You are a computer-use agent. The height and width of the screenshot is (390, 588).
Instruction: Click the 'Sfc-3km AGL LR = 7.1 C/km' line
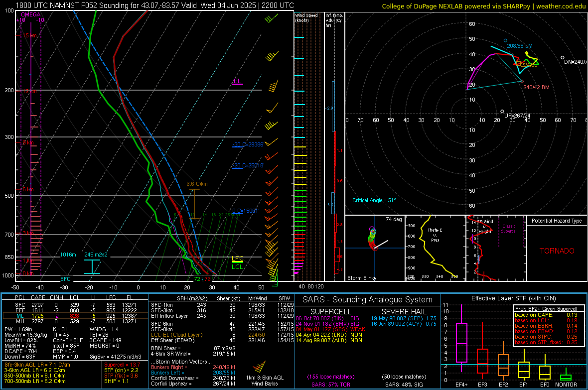coord(37,365)
